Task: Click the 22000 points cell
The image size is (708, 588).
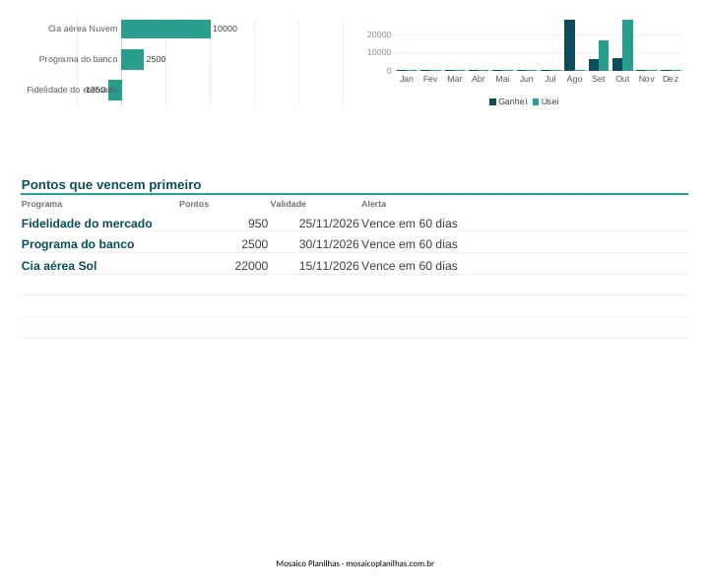Action: 251,266
